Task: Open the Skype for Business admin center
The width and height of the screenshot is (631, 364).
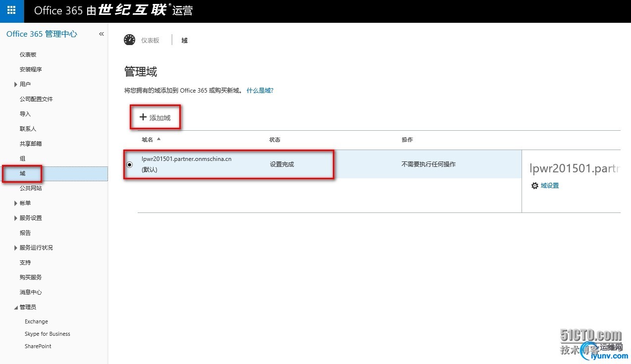Action: tap(48, 334)
